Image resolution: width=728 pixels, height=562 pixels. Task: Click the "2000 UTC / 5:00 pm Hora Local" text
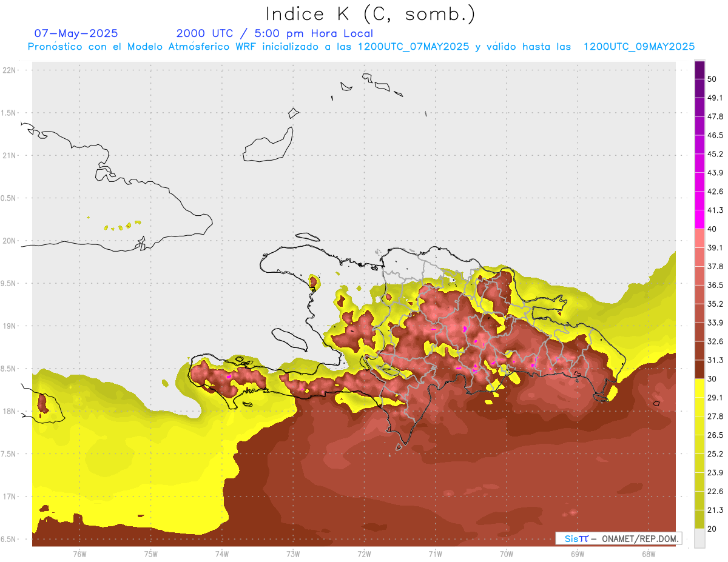tap(275, 33)
